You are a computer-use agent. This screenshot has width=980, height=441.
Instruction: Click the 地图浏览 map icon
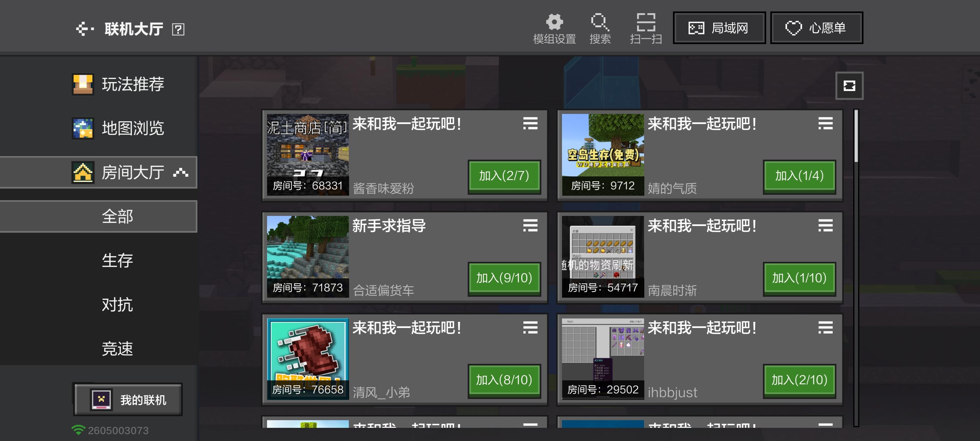(x=83, y=128)
